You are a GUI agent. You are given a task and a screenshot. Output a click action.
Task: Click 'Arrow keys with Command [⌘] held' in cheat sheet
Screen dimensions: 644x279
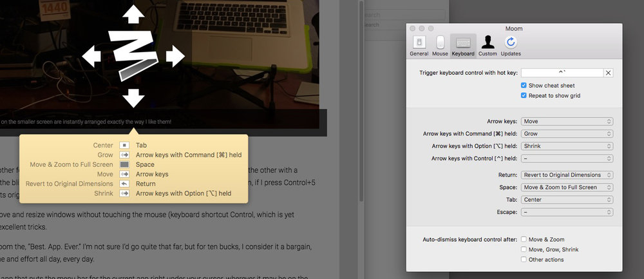189,155
